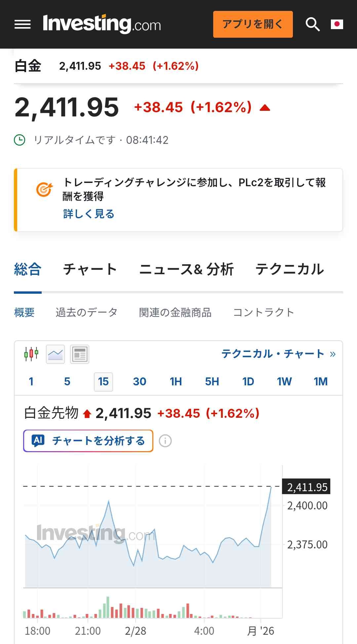Select the 1H chart interval

point(176,382)
